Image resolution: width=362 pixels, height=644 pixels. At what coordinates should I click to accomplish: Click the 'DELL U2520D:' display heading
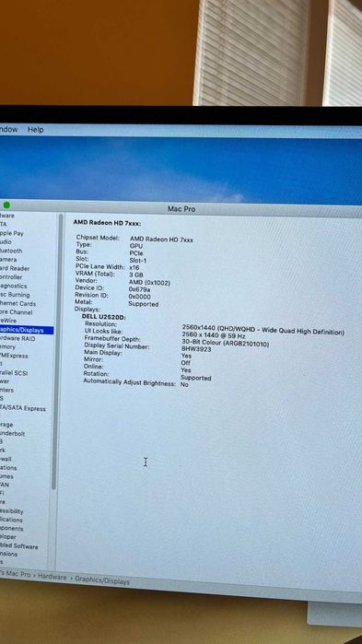tap(104, 317)
